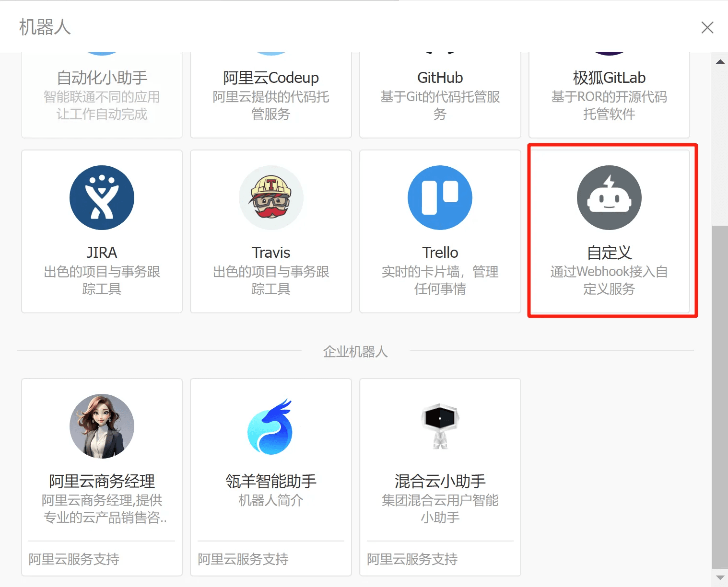Click the 企业机器人 section heading

pyautogui.click(x=355, y=352)
